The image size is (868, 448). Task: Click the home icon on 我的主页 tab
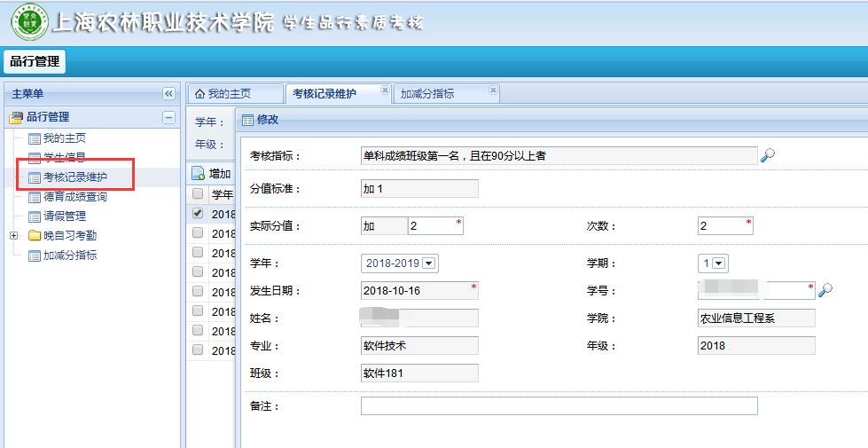click(x=200, y=94)
